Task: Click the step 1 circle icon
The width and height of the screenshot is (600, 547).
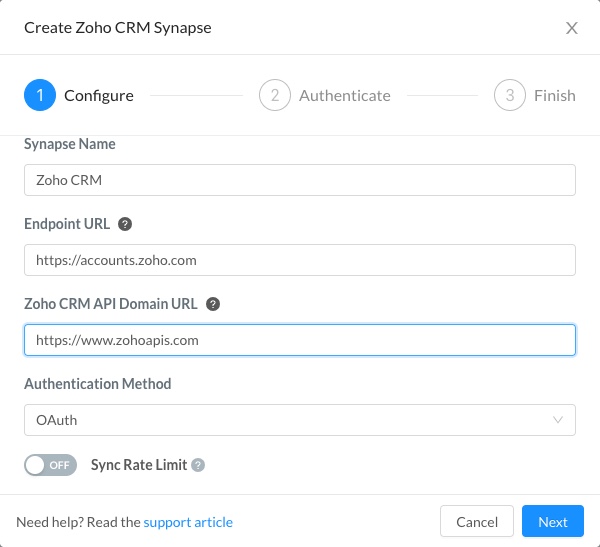Action: (40, 96)
